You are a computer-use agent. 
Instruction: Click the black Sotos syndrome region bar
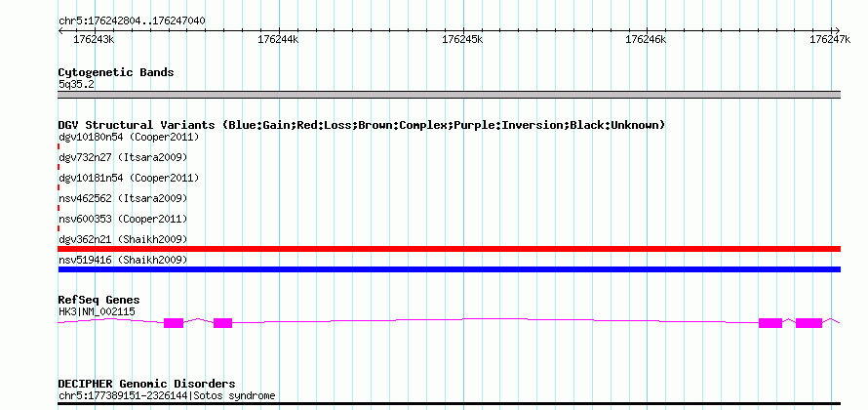(449, 404)
